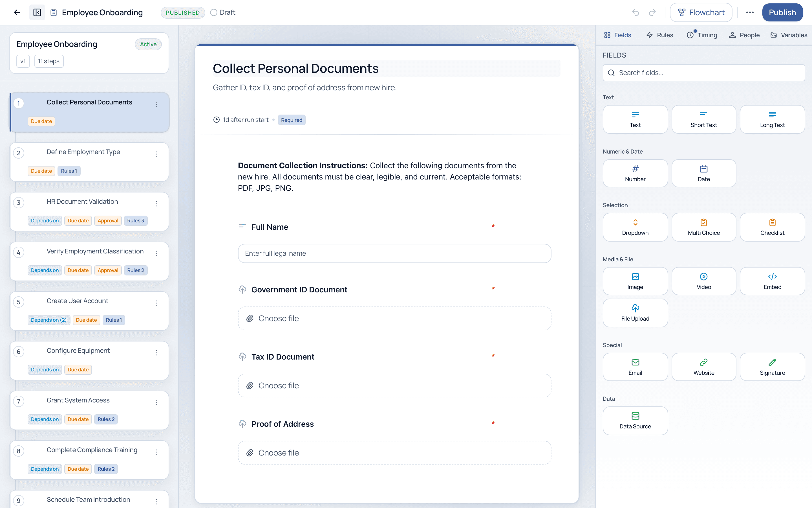Switch to the People tab
This screenshot has width=812, height=508.
coord(744,35)
